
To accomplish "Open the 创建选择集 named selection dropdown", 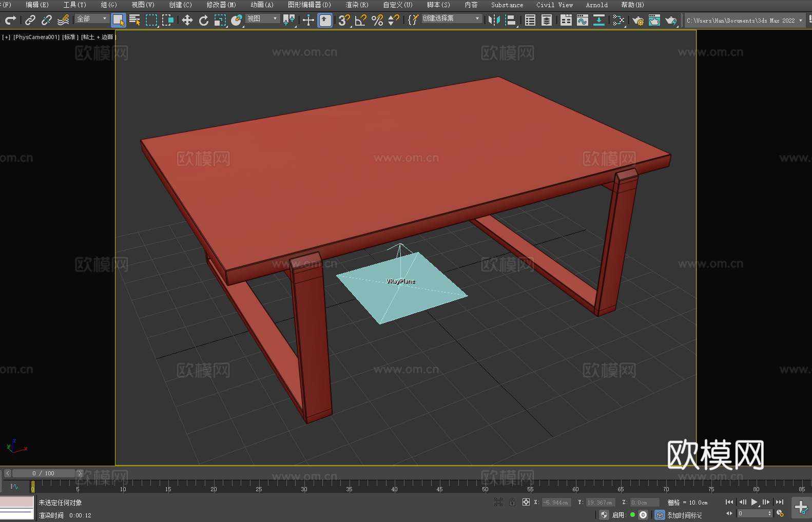I will (x=452, y=18).
